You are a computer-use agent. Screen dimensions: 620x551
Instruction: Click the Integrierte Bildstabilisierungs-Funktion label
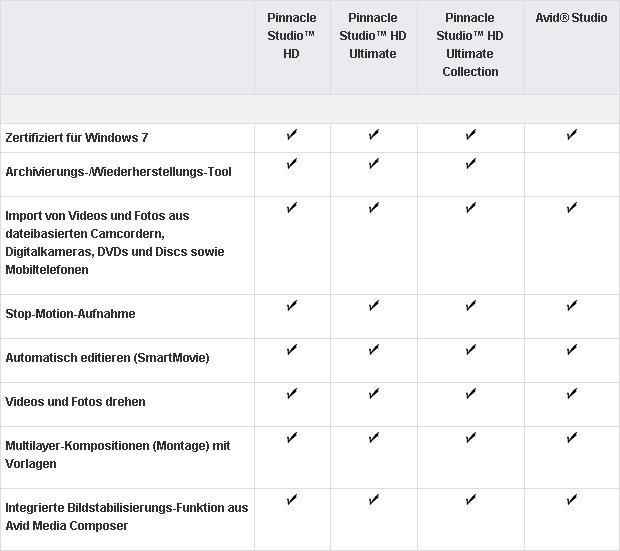point(127,517)
